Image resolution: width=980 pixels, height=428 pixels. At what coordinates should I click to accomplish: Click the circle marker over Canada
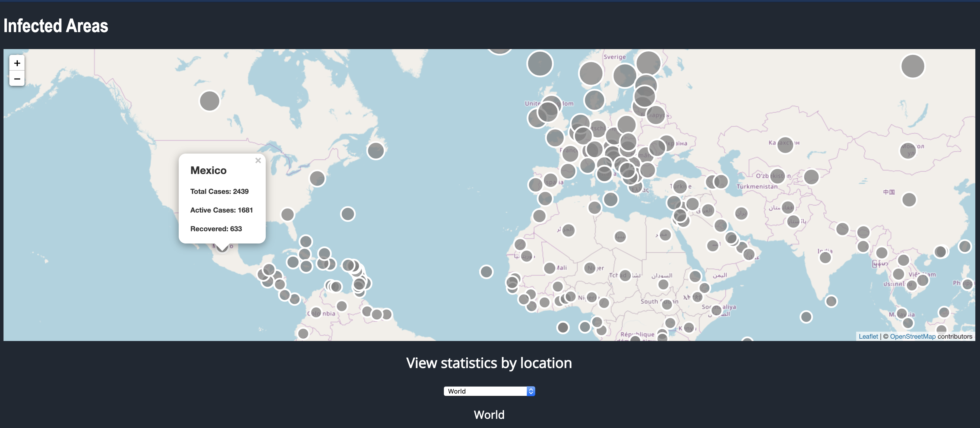point(209,101)
